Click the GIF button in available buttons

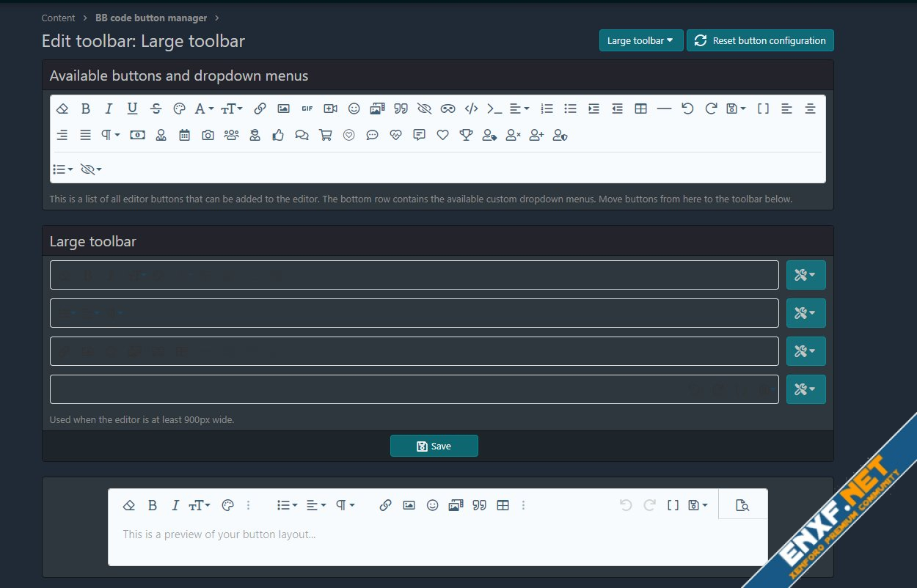coord(307,109)
